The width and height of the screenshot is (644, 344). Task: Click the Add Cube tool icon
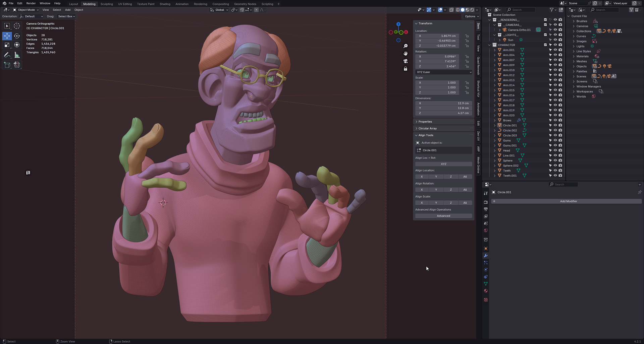click(x=7, y=65)
